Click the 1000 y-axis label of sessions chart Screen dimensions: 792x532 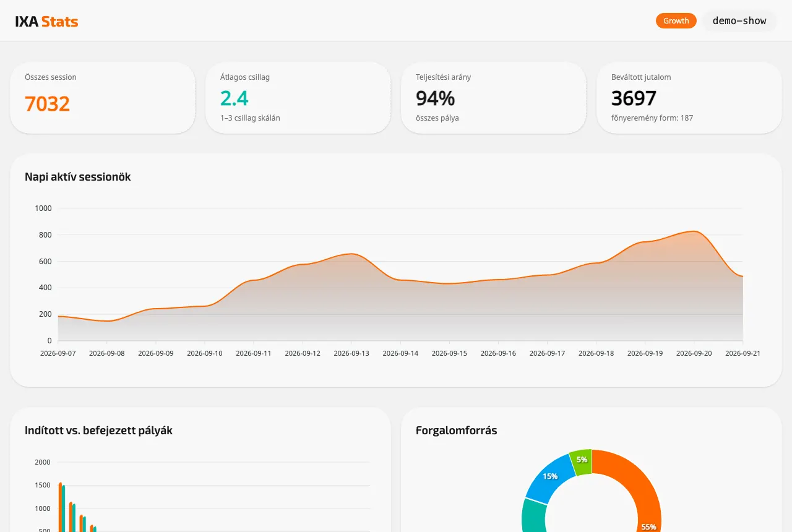pyautogui.click(x=43, y=208)
